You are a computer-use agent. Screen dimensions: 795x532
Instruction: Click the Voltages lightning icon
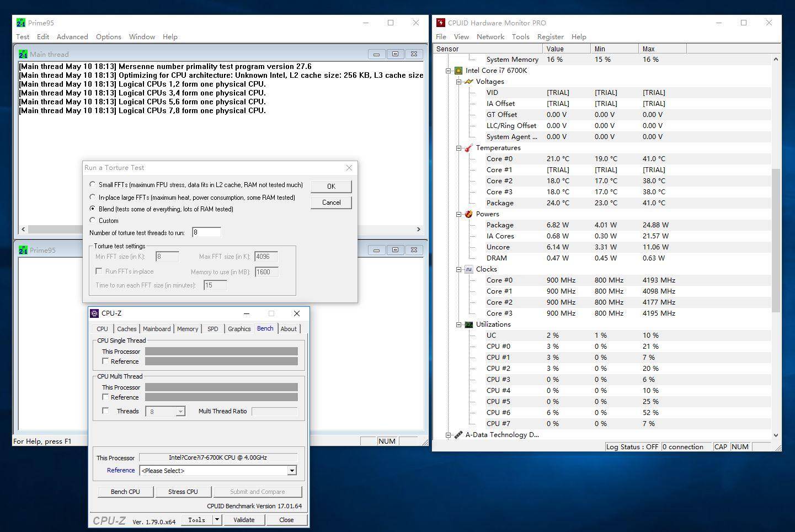[x=469, y=82]
